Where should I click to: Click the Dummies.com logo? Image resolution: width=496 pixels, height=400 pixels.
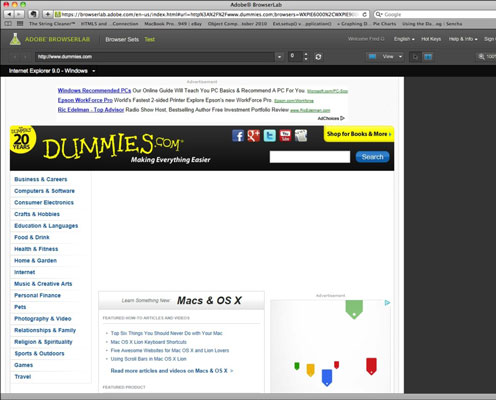tap(113, 146)
